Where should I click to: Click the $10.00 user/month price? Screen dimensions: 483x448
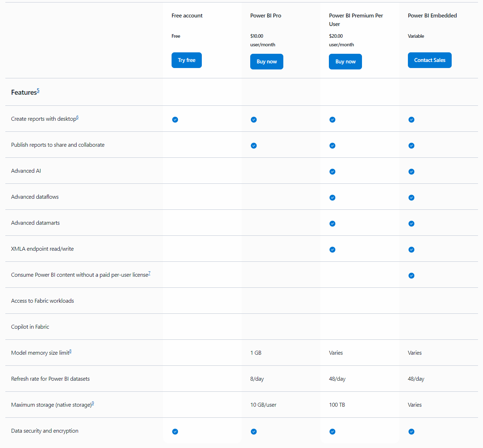(x=263, y=40)
